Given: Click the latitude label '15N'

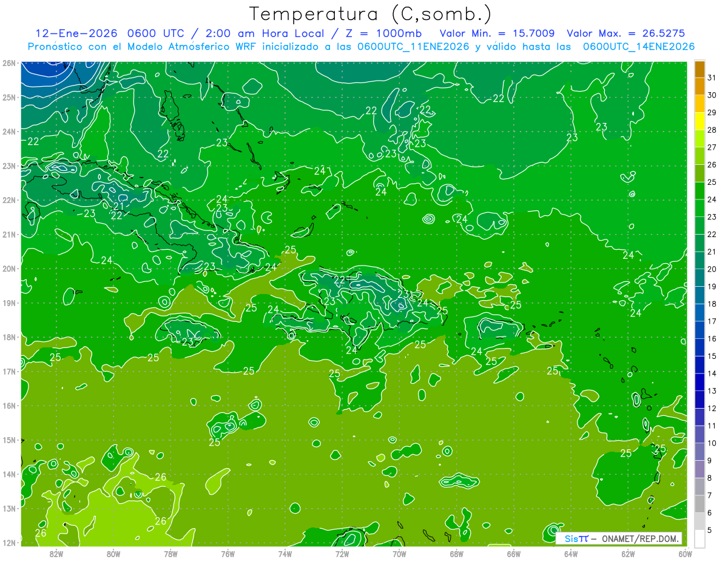Looking at the screenshot, I should tap(9, 440).
